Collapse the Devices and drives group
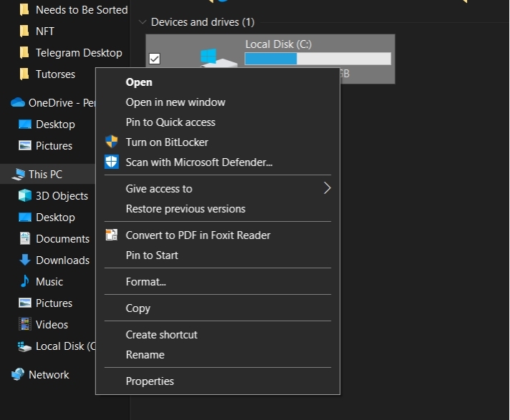 point(142,22)
